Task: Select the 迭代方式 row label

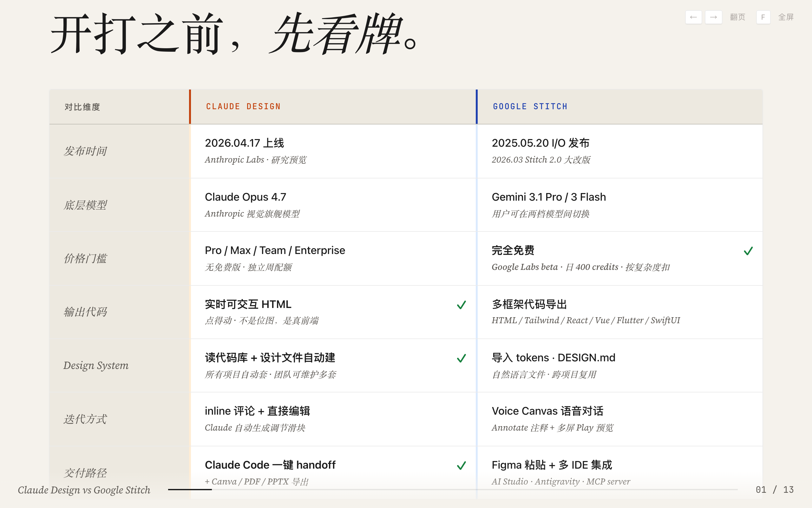Action: point(85,419)
